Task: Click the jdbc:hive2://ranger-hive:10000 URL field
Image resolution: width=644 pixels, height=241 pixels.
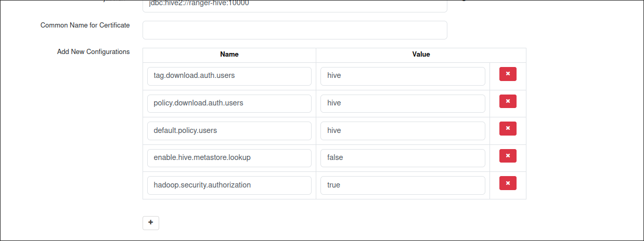Action: [x=295, y=6]
